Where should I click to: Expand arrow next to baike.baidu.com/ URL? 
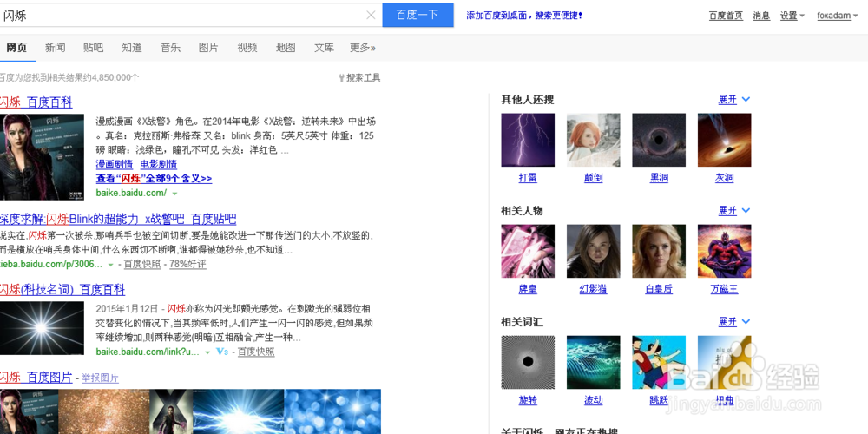click(x=175, y=194)
